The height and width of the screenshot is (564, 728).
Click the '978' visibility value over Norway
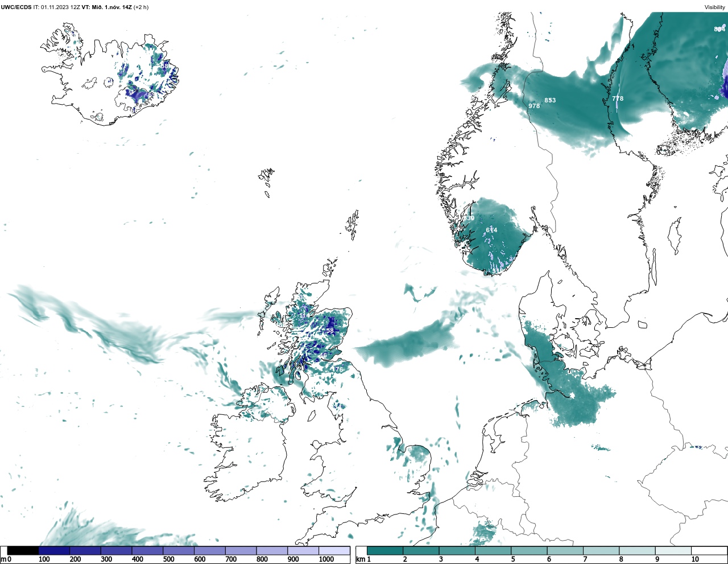pyautogui.click(x=534, y=106)
